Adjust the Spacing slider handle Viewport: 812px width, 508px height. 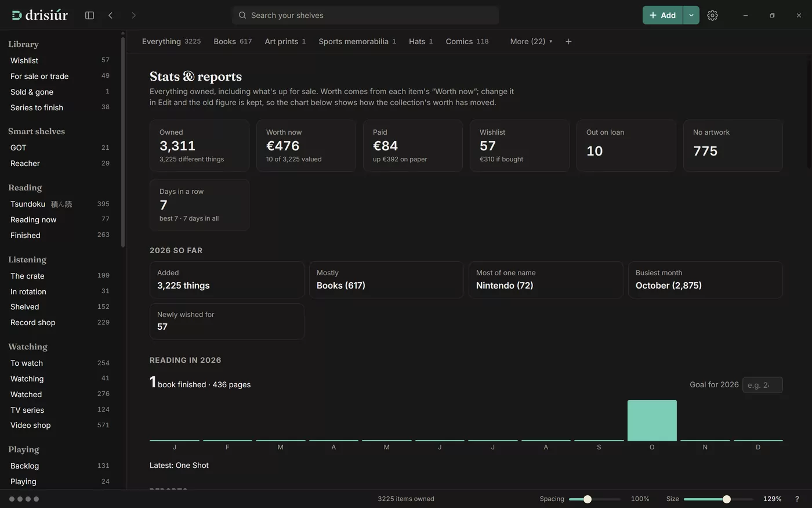click(x=588, y=499)
